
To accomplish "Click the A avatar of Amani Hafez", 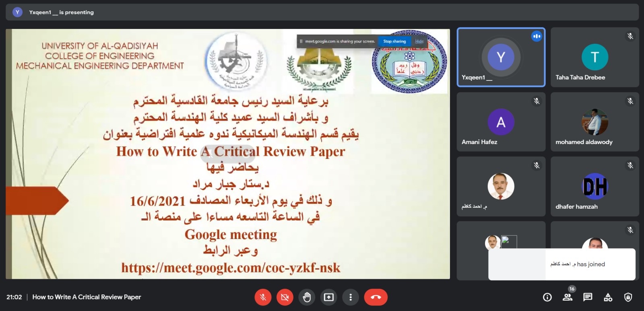I will [x=501, y=122].
